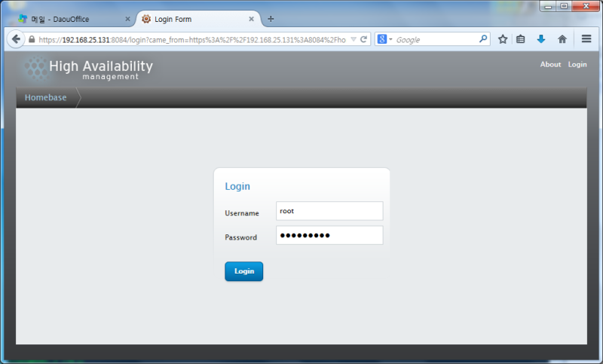Go back with the browser back arrow

pos(16,39)
